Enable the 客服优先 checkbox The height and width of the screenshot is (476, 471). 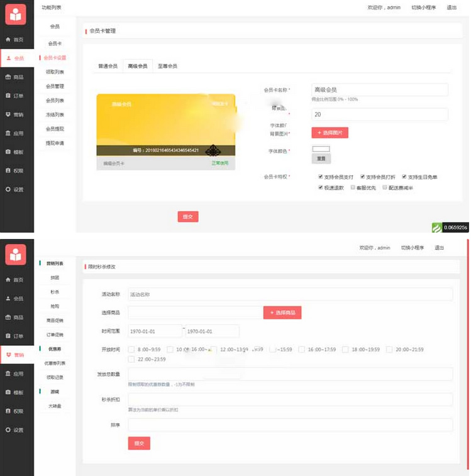(353, 187)
